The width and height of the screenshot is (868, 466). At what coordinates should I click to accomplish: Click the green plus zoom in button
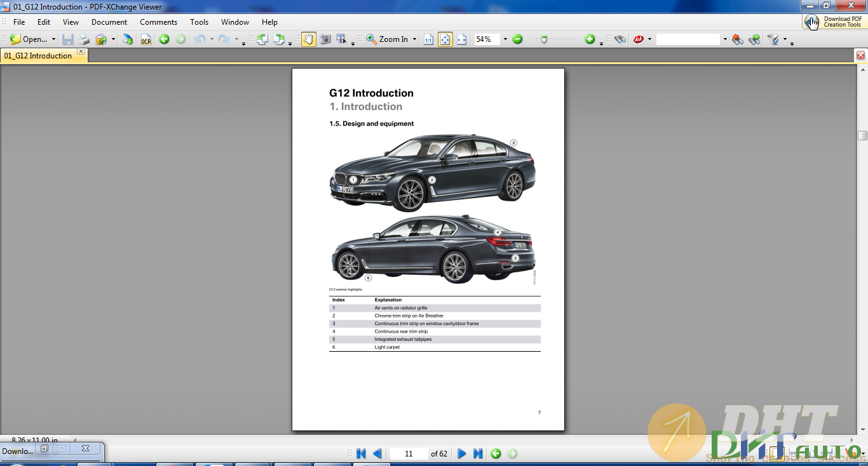(590, 39)
